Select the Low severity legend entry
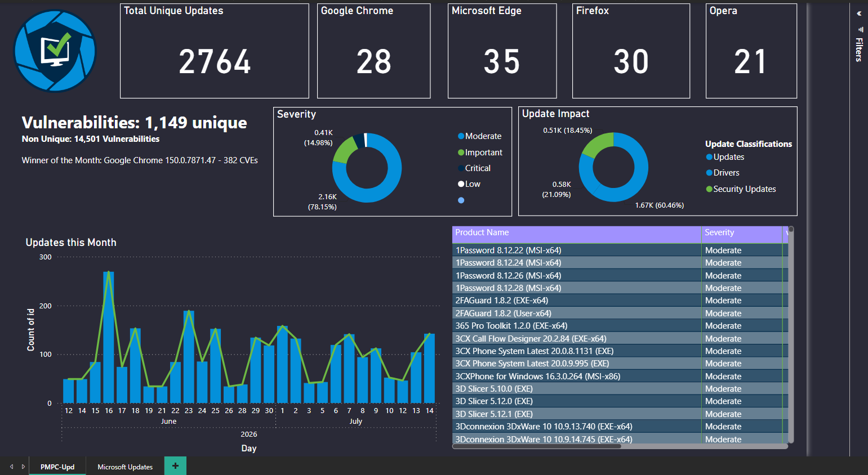The height and width of the screenshot is (475, 868). coord(469,184)
